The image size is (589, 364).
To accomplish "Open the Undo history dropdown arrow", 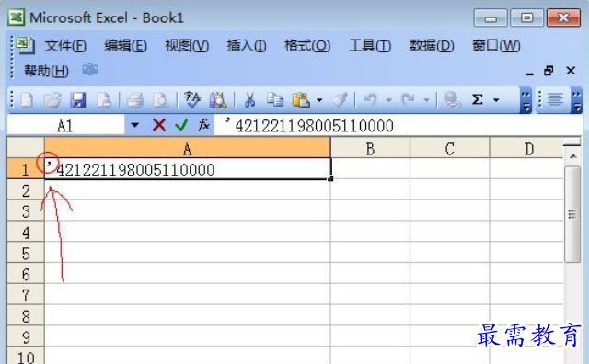I will 388,100.
